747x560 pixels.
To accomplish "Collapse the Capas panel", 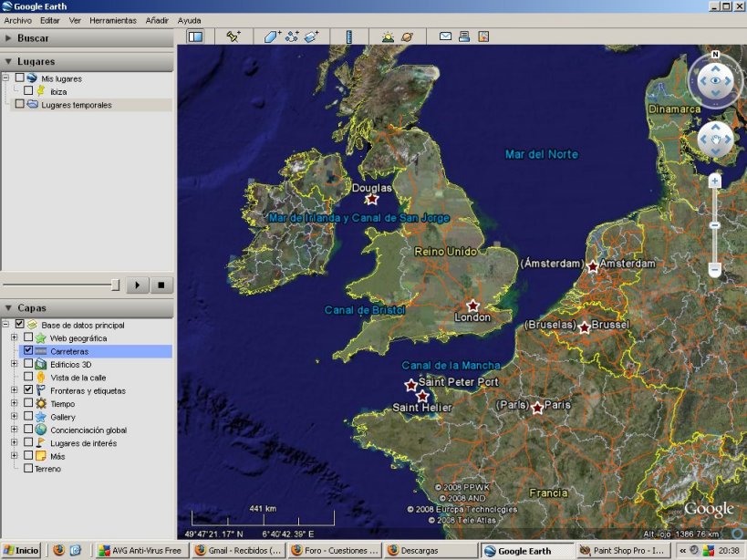I will pyautogui.click(x=7, y=307).
